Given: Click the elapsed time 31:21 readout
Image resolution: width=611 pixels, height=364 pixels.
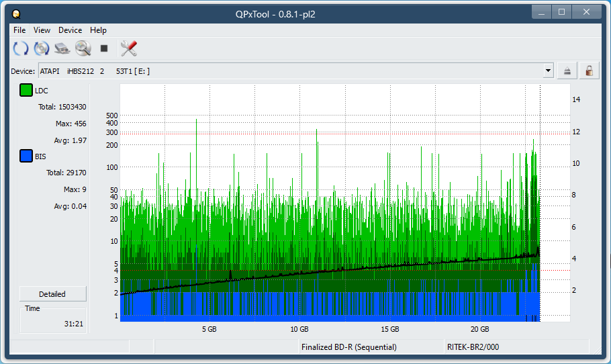Looking at the screenshot, I should 74,324.
